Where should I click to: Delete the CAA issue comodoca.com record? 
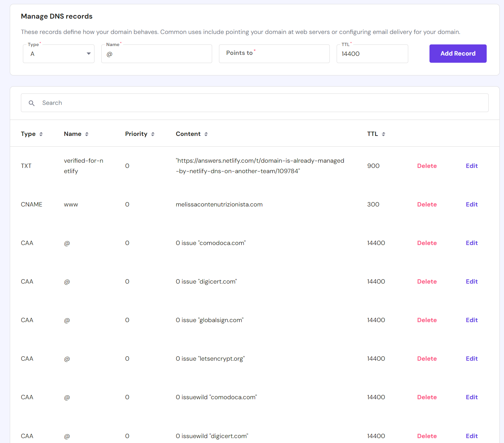[x=427, y=243]
